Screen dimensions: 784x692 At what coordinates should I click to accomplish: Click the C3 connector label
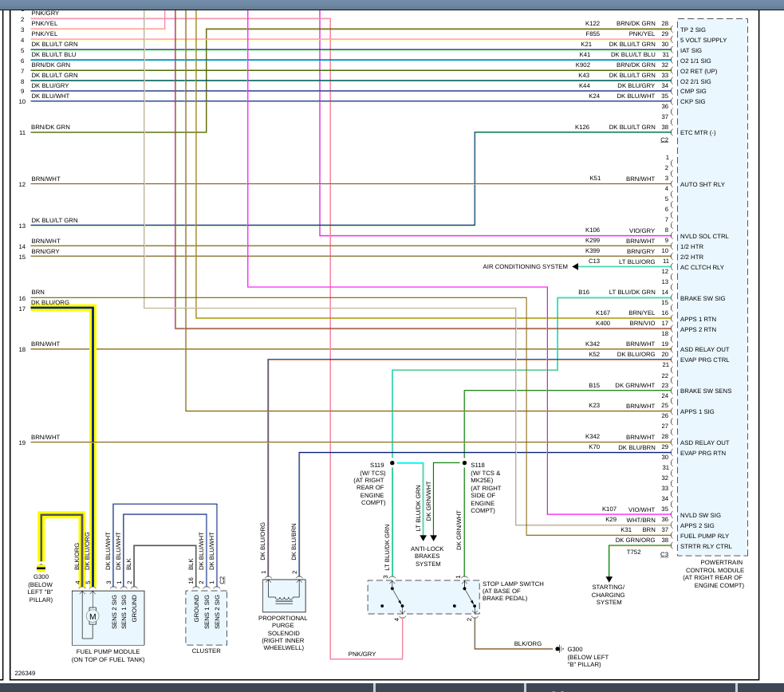(x=664, y=555)
